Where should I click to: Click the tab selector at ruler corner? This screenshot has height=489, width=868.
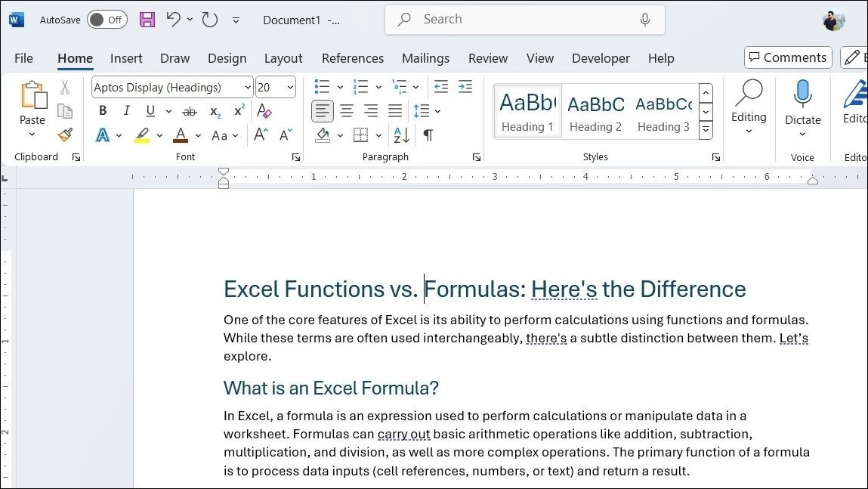(x=5, y=178)
